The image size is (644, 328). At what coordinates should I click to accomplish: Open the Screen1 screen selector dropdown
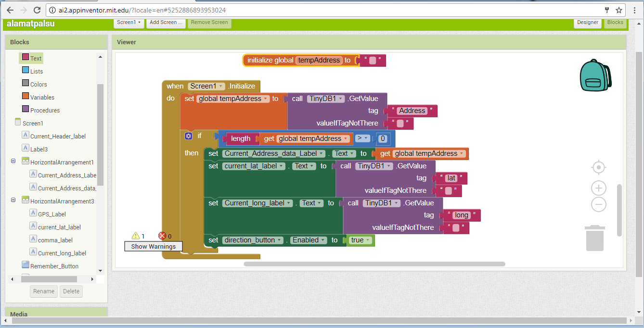pyautogui.click(x=129, y=22)
